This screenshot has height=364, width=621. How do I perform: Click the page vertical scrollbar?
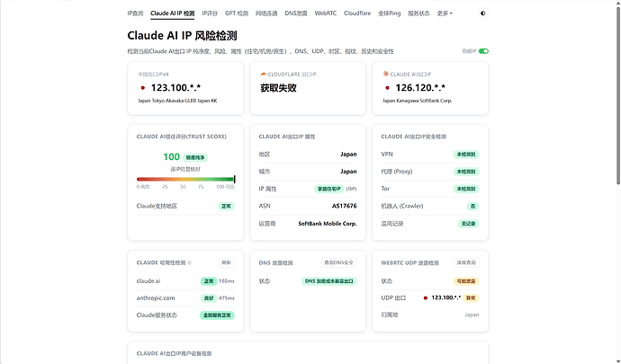coord(617,95)
